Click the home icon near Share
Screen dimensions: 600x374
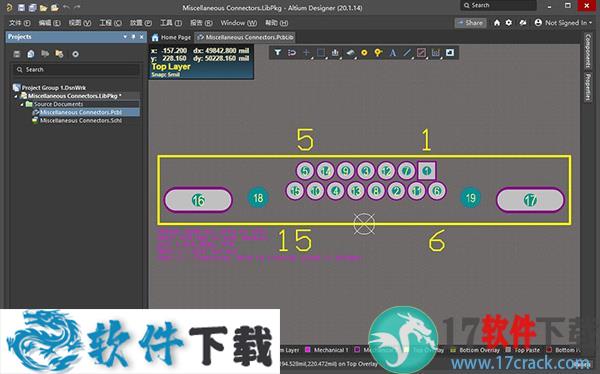pos(497,23)
